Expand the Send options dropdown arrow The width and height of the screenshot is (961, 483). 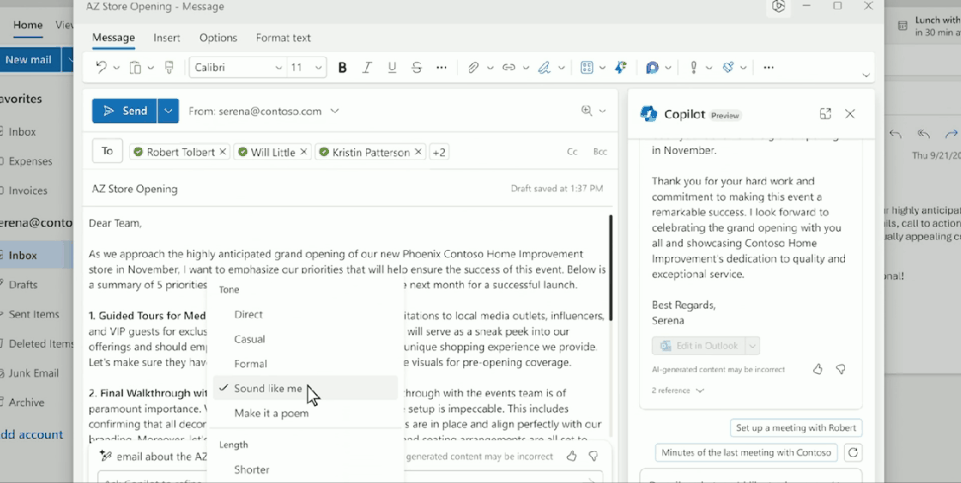[168, 111]
